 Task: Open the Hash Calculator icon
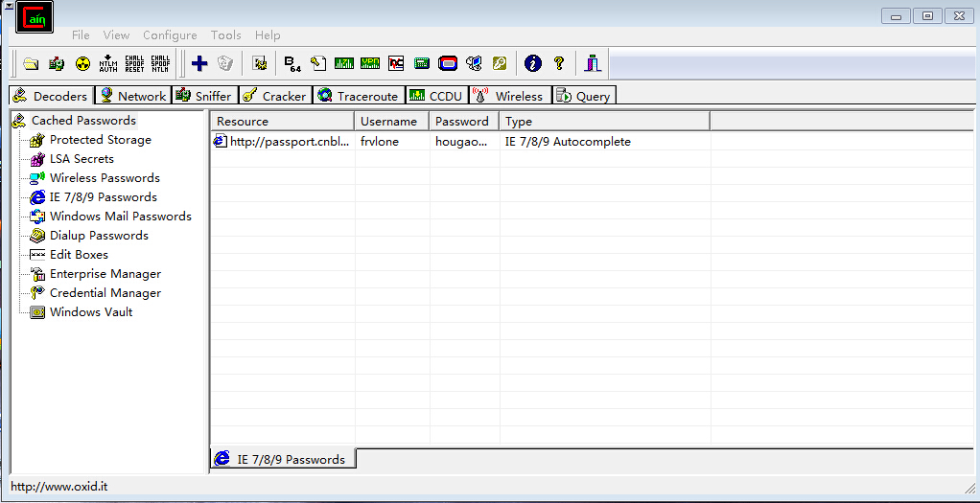tap(422, 63)
